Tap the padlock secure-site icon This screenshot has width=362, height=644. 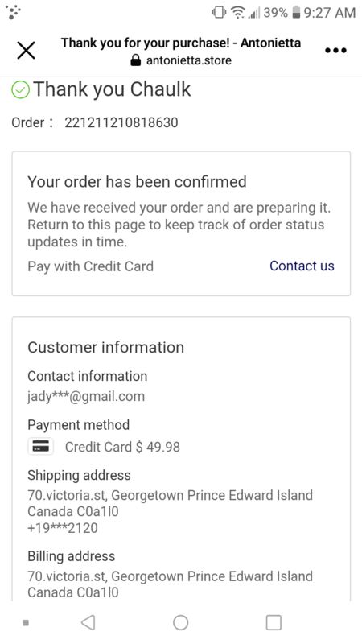click(135, 61)
